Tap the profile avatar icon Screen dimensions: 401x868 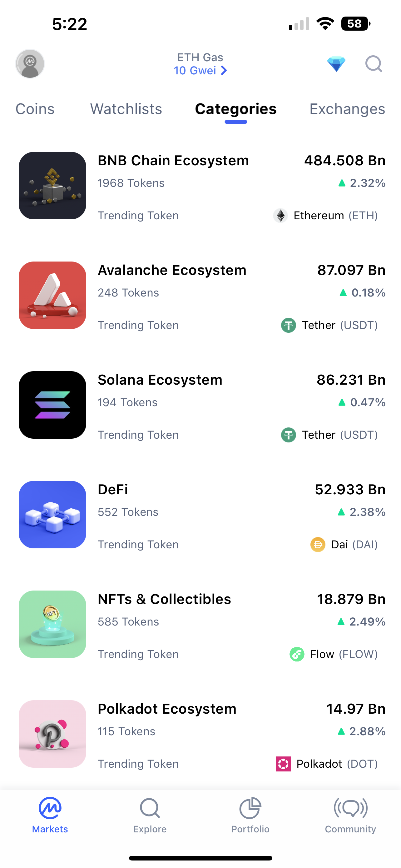(x=30, y=64)
